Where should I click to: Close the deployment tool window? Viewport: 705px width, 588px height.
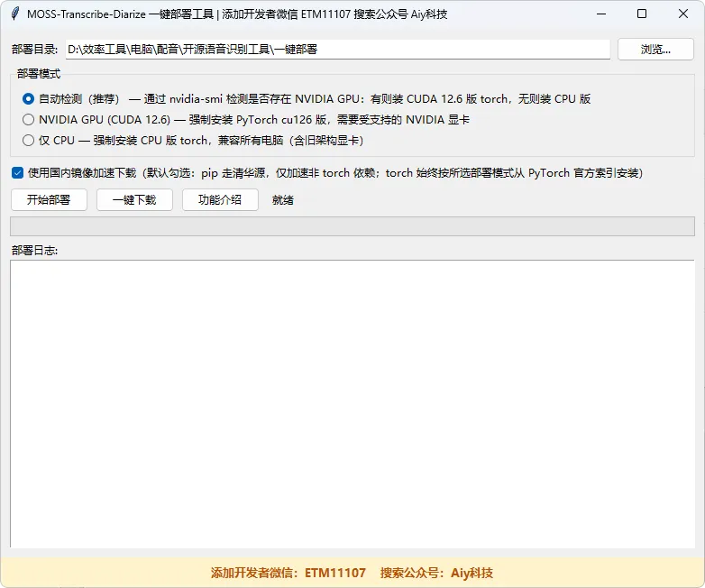683,14
